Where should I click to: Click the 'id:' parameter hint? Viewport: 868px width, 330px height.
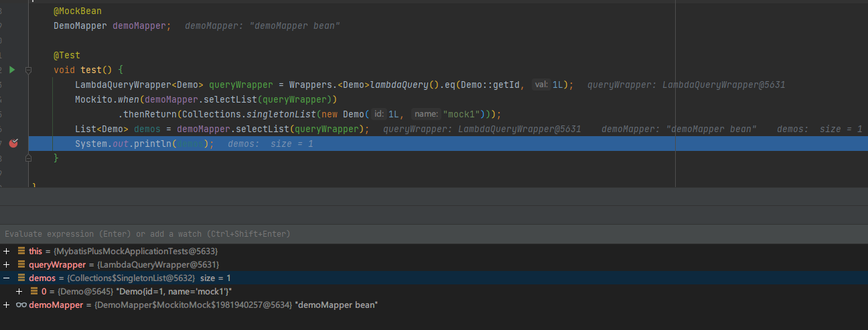pos(379,114)
